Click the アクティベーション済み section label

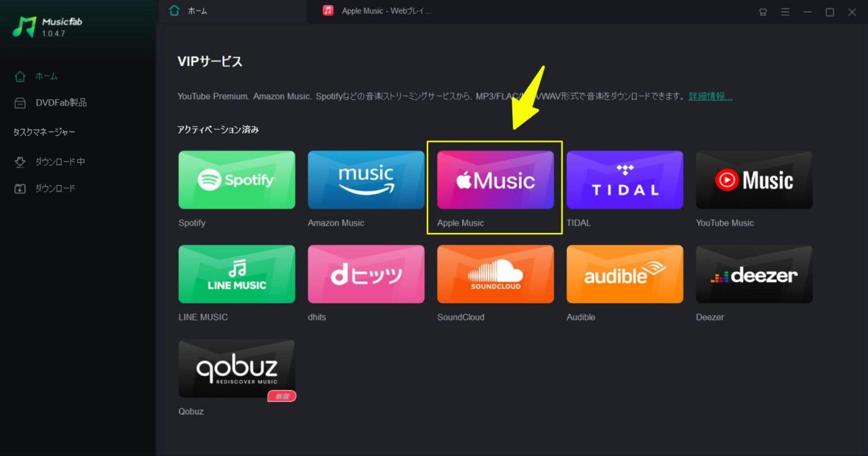click(x=218, y=130)
